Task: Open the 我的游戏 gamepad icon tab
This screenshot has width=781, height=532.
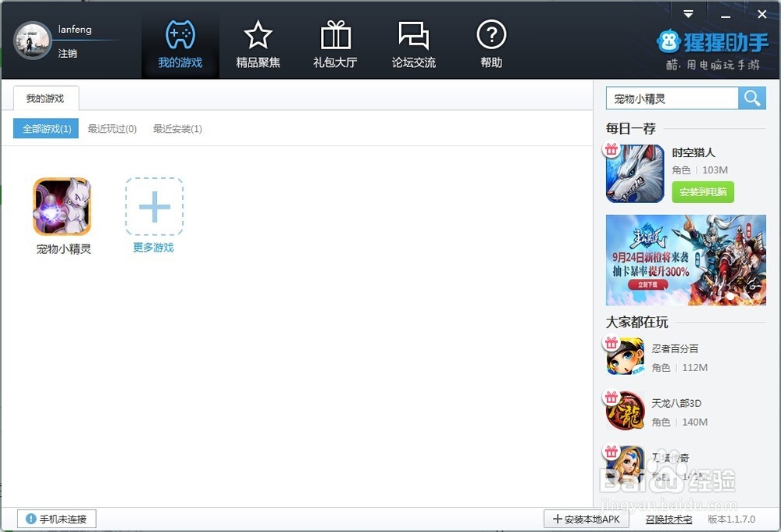Action: click(180, 44)
